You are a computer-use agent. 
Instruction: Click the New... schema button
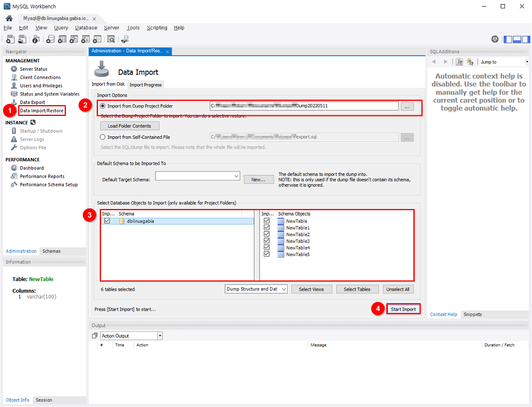(x=259, y=179)
